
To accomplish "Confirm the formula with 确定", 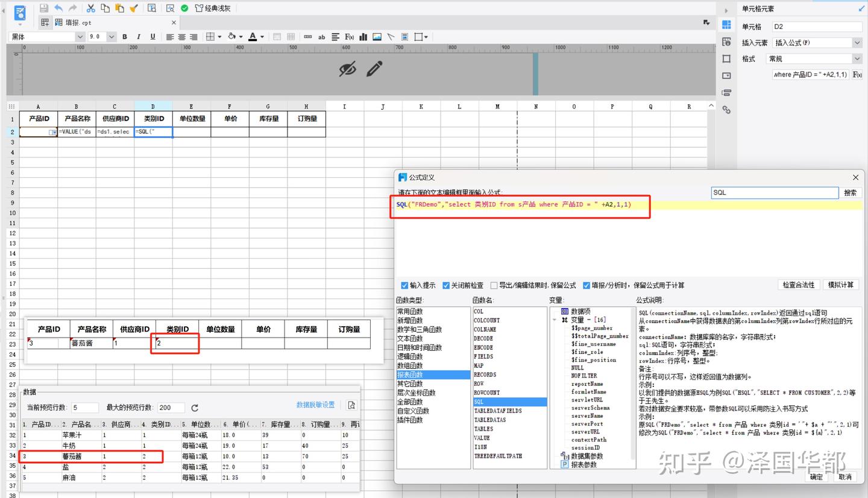I will 816,477.
